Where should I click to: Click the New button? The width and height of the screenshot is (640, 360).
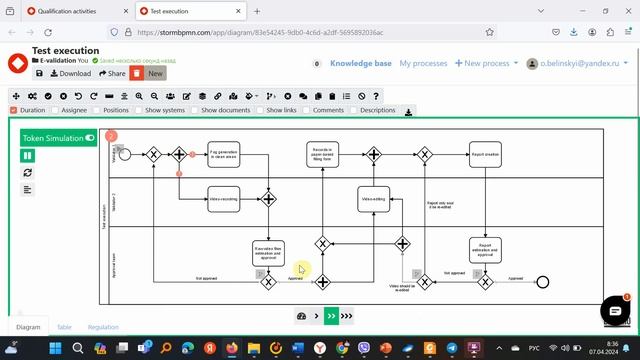coord(155,73)
